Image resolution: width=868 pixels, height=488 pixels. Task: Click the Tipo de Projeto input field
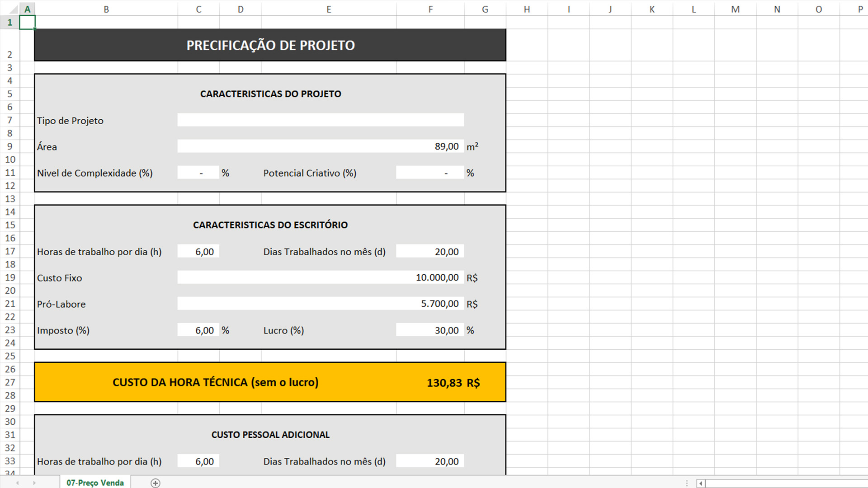coord(321,120)
